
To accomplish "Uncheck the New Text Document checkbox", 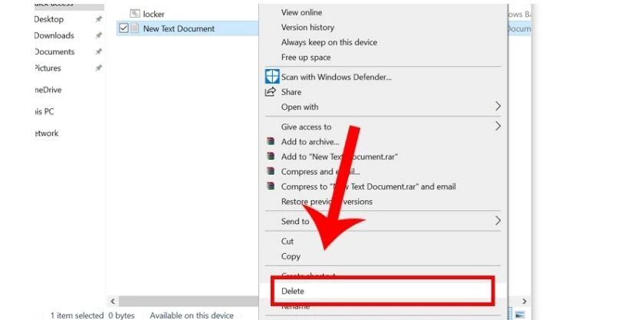I will click(123, 28).
